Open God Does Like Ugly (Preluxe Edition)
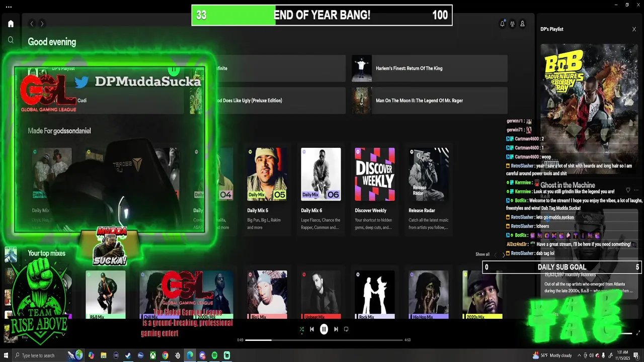The image size is (644, 362). [268, 101]
